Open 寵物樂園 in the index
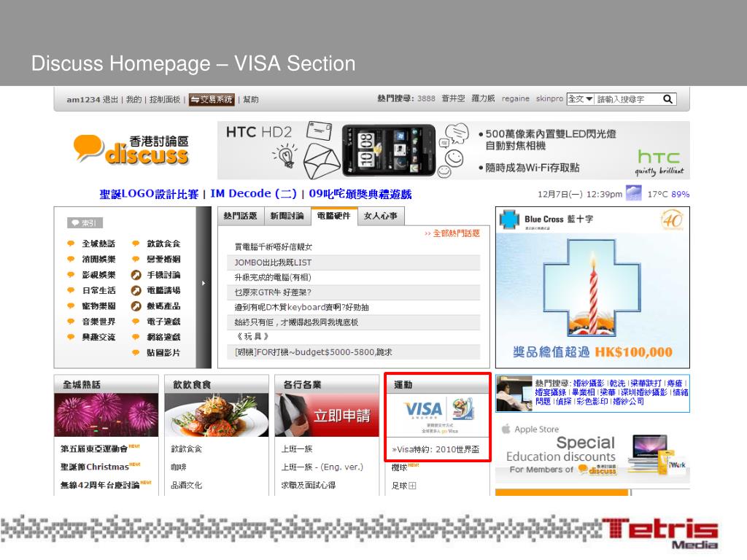This screenshot has width=747, height=560. click(x=98, y=306)
